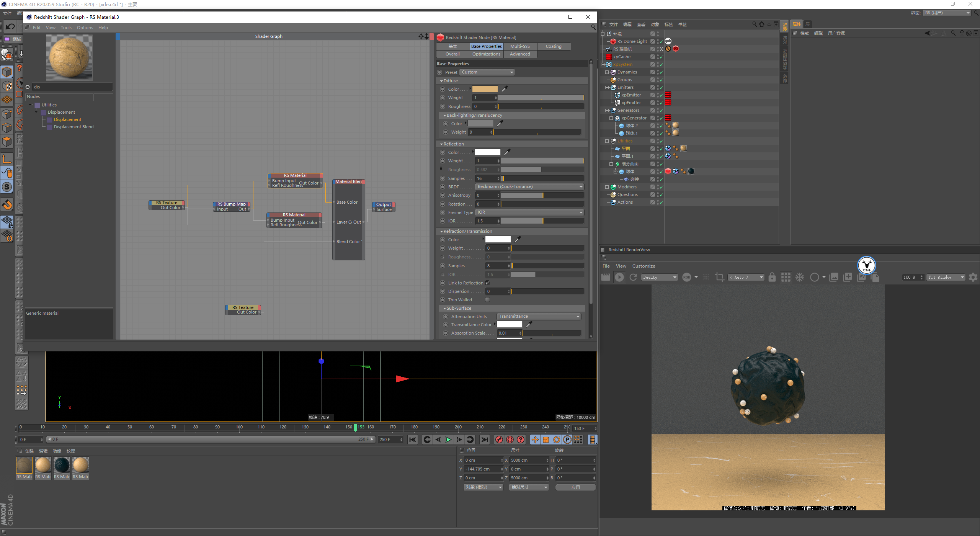Enable the Thin Walled checkbox
This screenshot has width=980, height=536.
[x=487, y=300]
